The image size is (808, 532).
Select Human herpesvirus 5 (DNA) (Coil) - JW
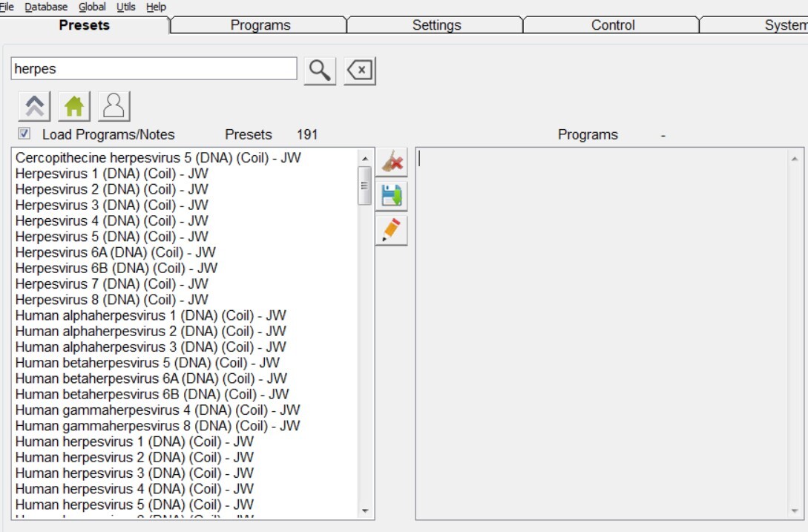[134, 505]
